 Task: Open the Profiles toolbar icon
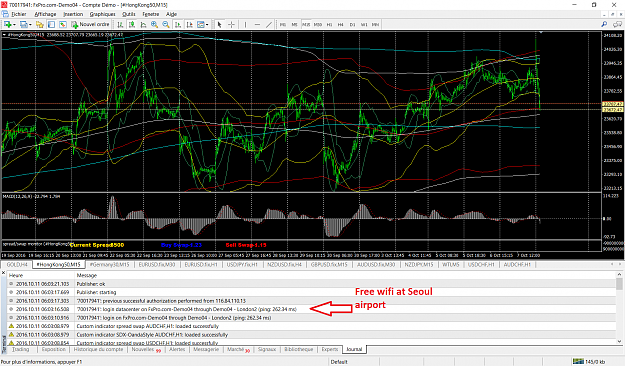pos(24,25)
